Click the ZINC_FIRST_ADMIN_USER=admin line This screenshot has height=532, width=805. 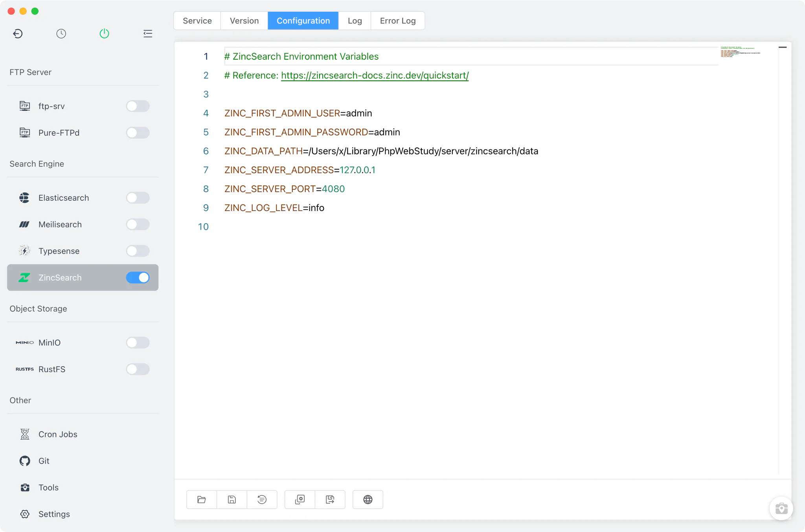coord(298,113)
